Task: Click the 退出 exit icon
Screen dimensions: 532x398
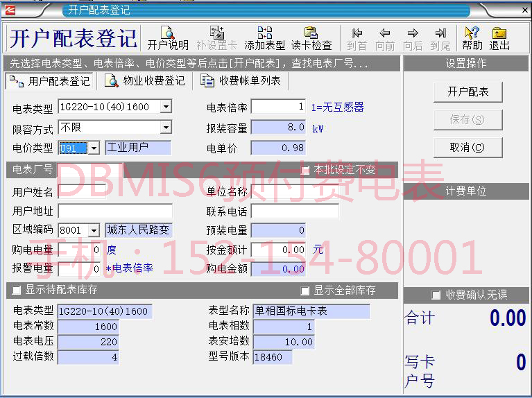Action: pyautogui.click(x=499, y=37)
